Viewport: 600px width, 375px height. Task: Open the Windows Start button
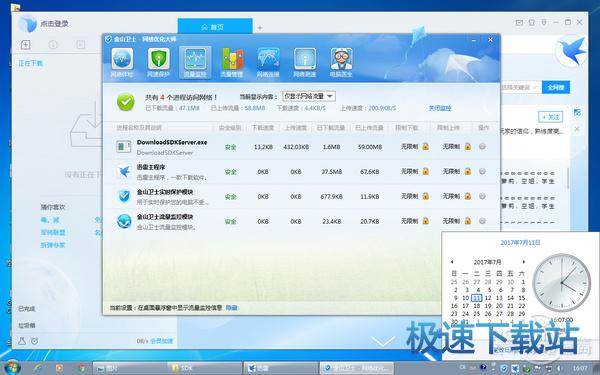pos(12,367)
